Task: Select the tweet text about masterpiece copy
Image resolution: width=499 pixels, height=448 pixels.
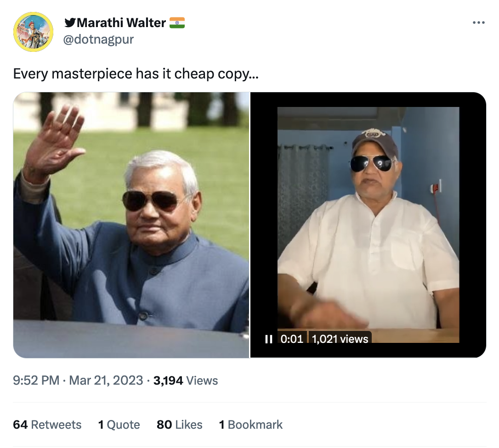Action: click(136, 73)
